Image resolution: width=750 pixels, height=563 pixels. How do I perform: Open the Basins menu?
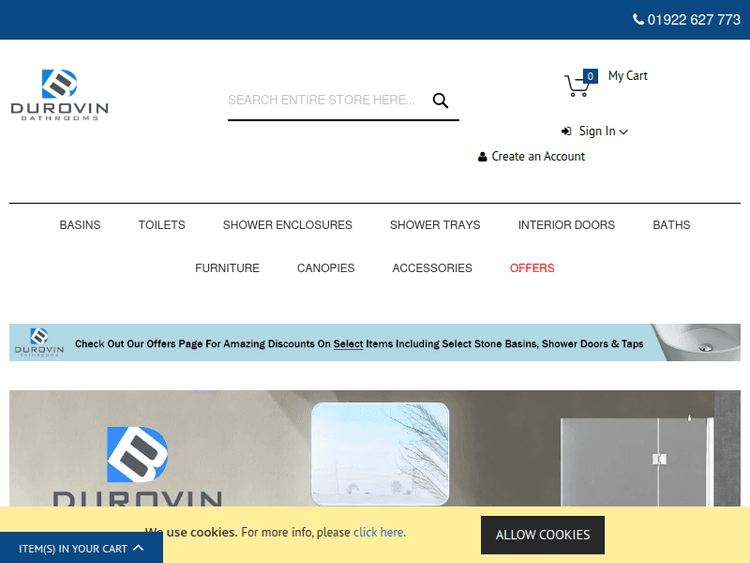[x=80, y=225]
